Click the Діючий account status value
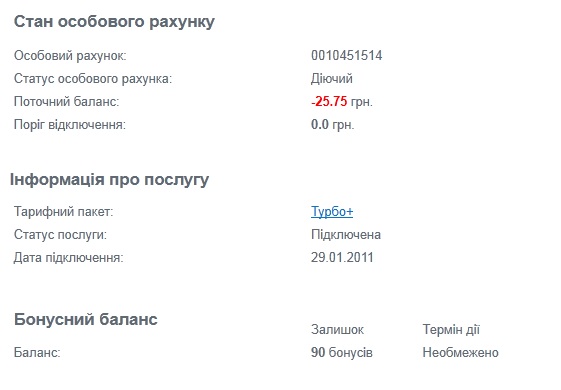The width and height of the screenshot is (561, 390). click(x=332, y=79)
